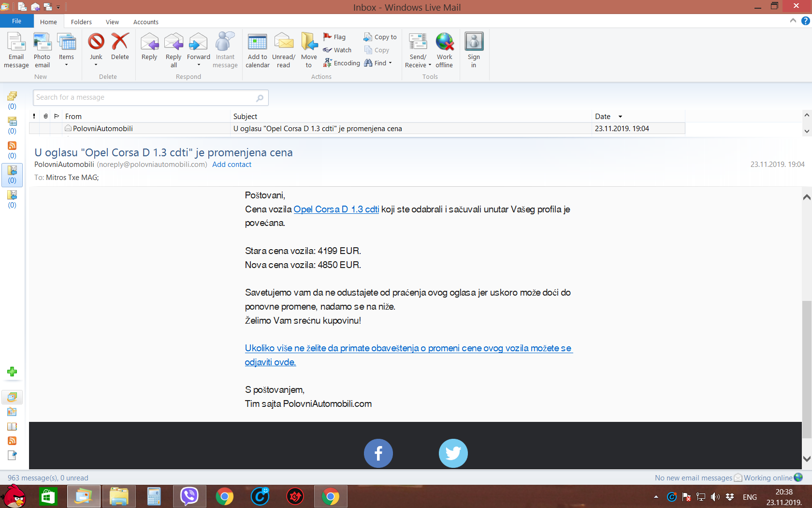812x508 pixels.
Task: Show hidden system tray icons
Action: pos(656,497)
